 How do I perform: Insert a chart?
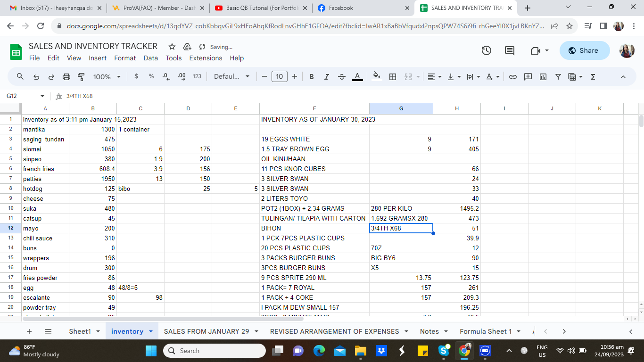coord(543,77)
